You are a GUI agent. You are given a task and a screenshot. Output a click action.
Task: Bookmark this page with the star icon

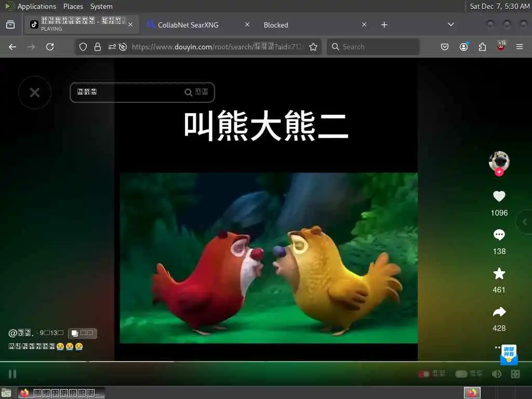point(313,47)
